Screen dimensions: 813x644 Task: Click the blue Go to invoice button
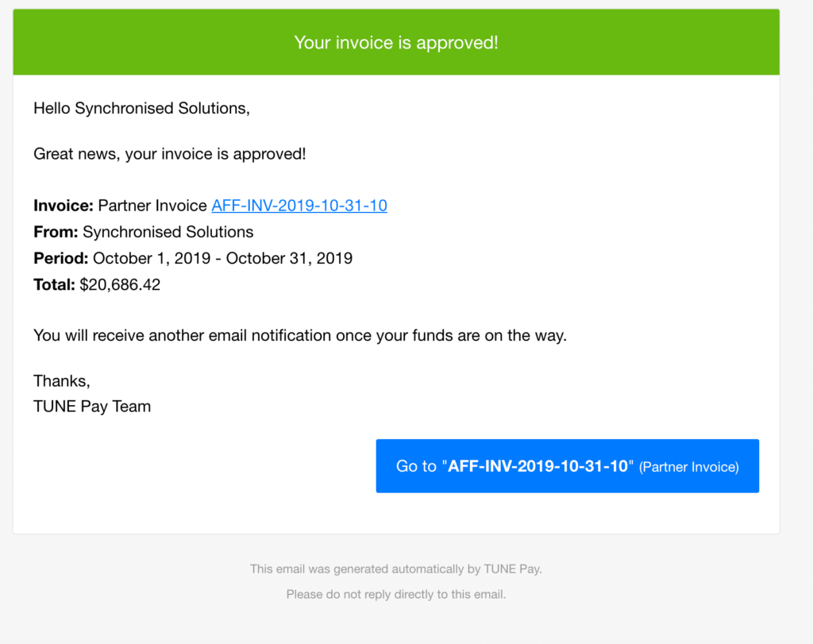click(x=567, y=466)
